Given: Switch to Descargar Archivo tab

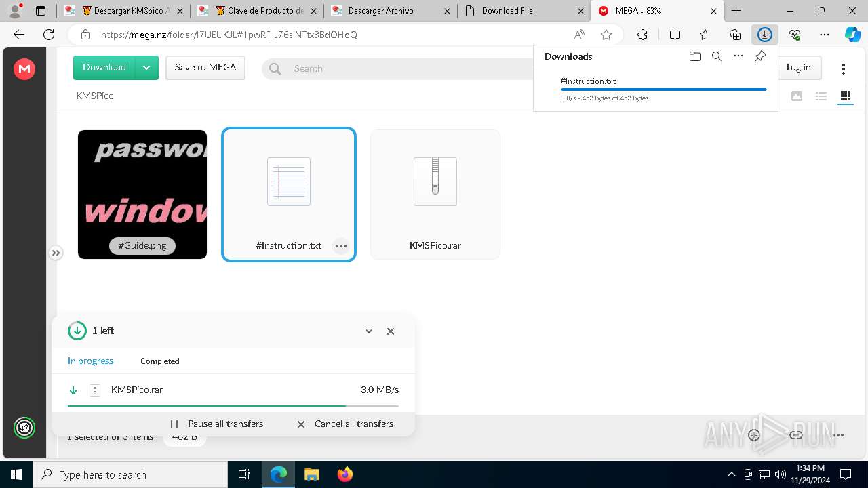Looking at the screenshot, I should [x=390, y=11].
